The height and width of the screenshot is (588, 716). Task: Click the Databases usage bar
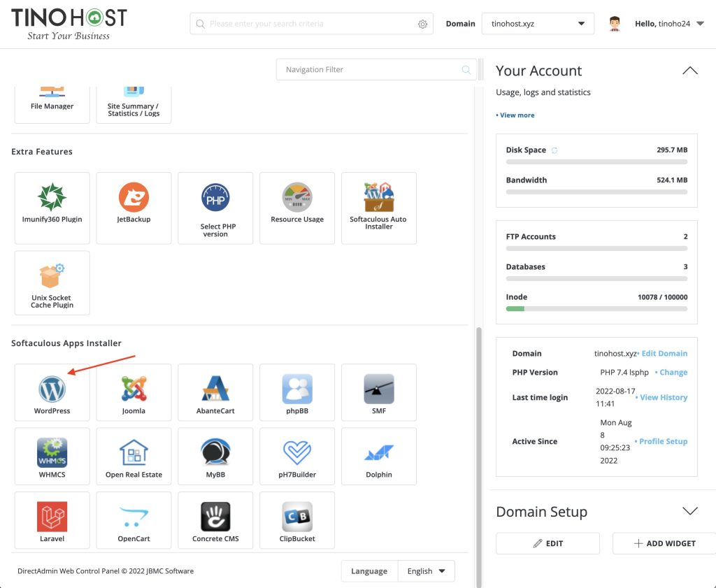[x=597, y=278]
